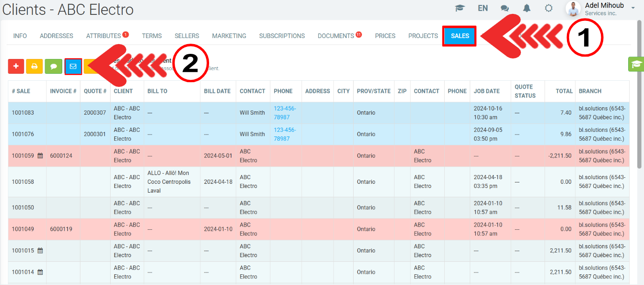Click the green comment bubble button

pyautogui.click(x=53, y=66)
